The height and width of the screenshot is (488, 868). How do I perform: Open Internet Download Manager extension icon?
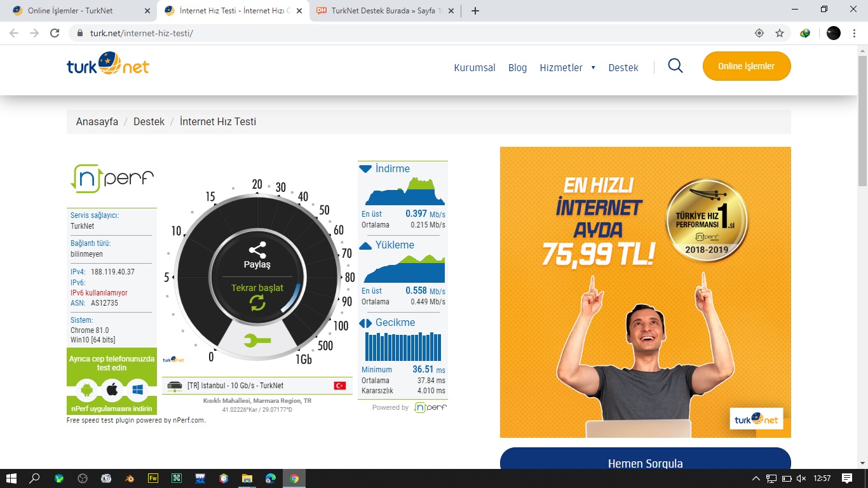[x=805, y=33]
